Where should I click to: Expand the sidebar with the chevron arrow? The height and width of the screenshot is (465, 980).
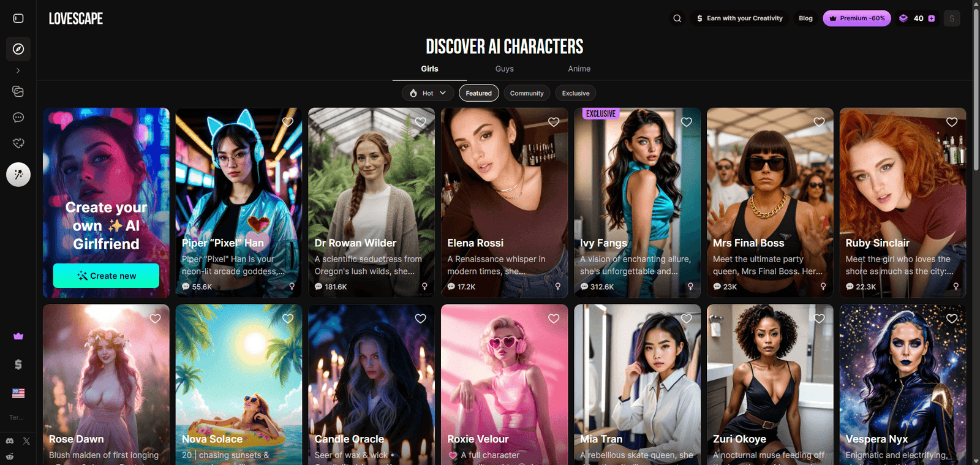pos(18,70)
